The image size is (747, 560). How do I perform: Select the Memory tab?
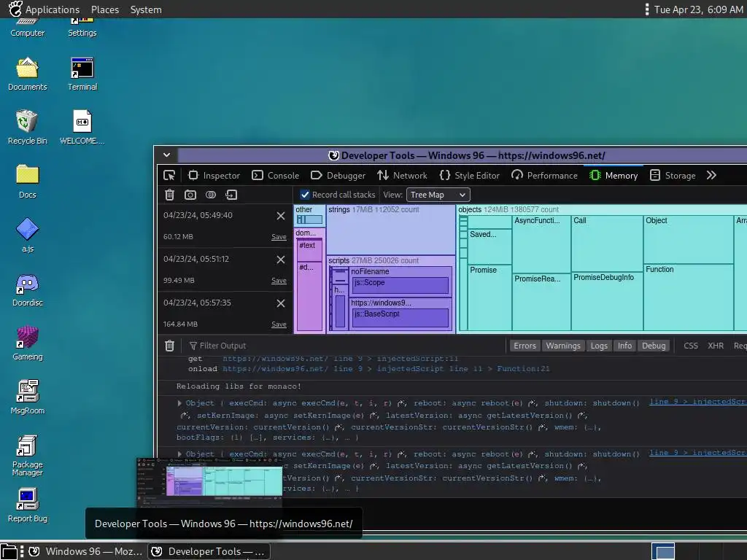(x=614, y=175)
